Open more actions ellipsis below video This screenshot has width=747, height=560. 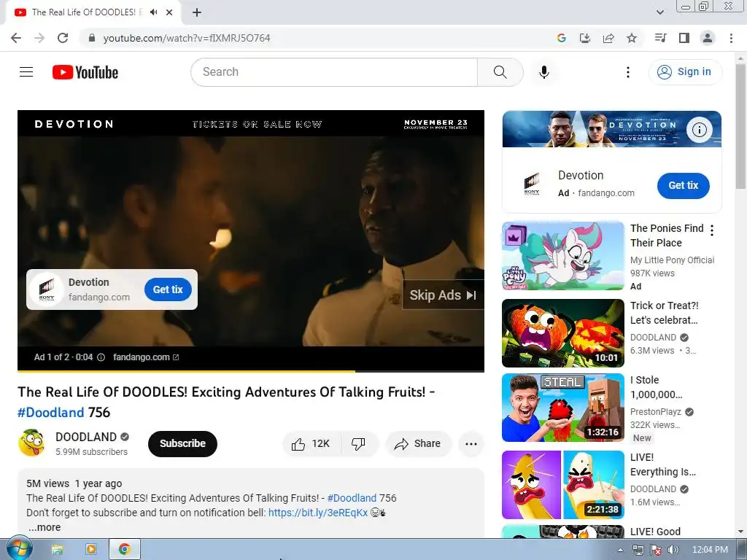click(x=471, y=444)
